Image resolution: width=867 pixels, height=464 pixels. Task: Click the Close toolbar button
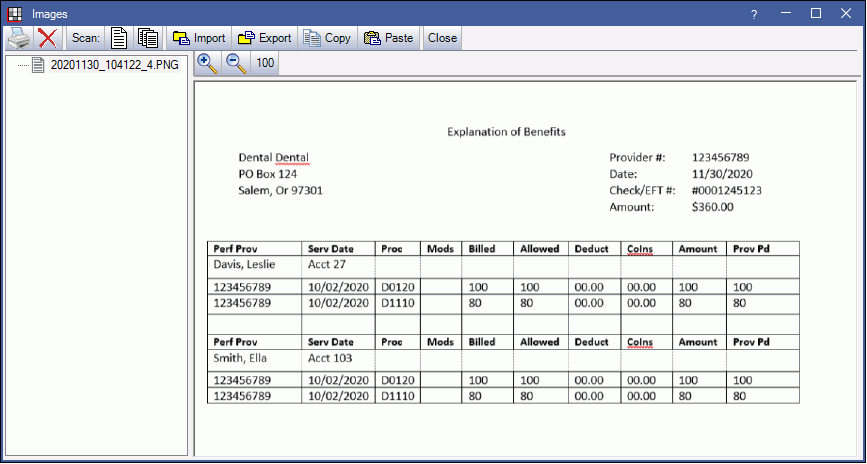pos(442,38)
